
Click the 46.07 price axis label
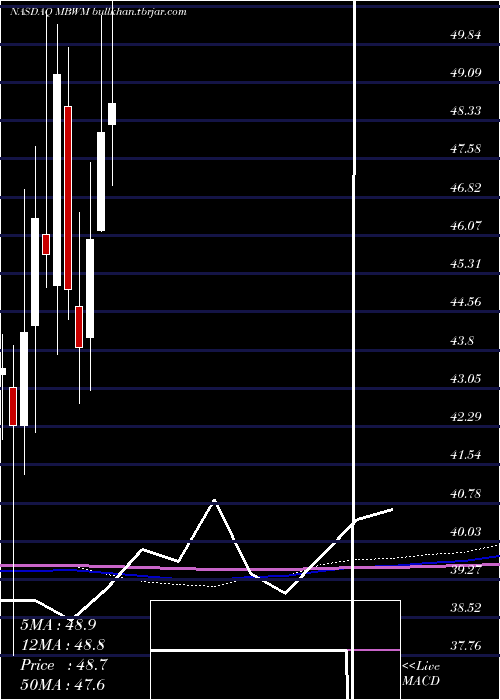point(466,225)
